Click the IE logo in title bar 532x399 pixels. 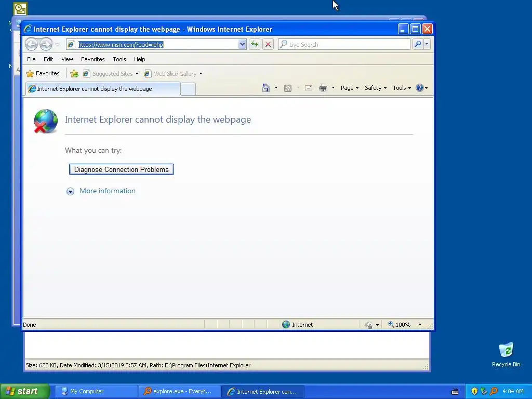pyautogui.click(x=28, y=29)
